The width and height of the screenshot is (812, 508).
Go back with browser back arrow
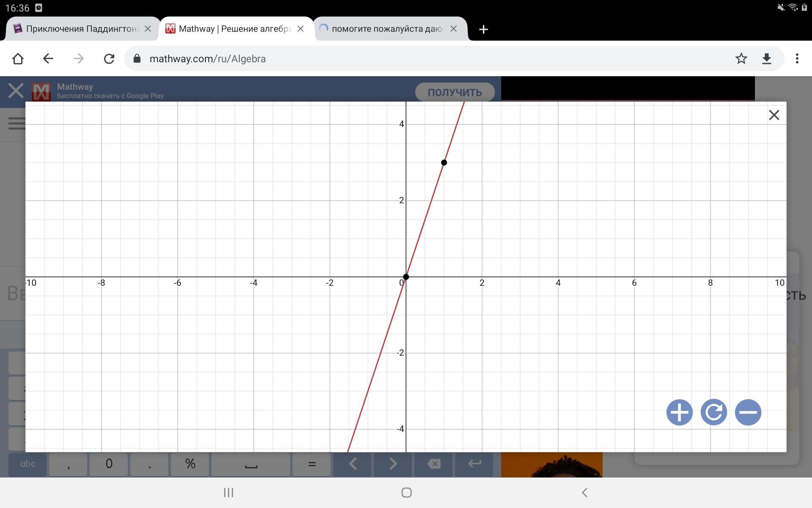tap(48, 58)
